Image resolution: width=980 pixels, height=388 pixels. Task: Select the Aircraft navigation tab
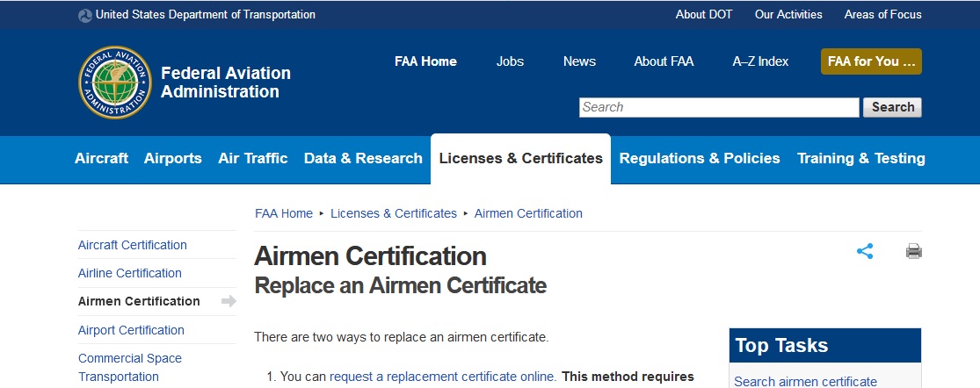coord(101,159)
